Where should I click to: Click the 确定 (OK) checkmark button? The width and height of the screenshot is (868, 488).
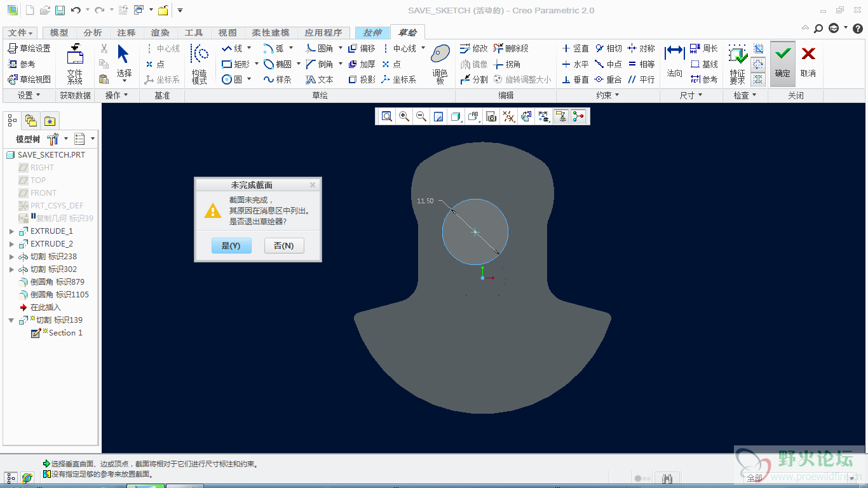point(783,64)
